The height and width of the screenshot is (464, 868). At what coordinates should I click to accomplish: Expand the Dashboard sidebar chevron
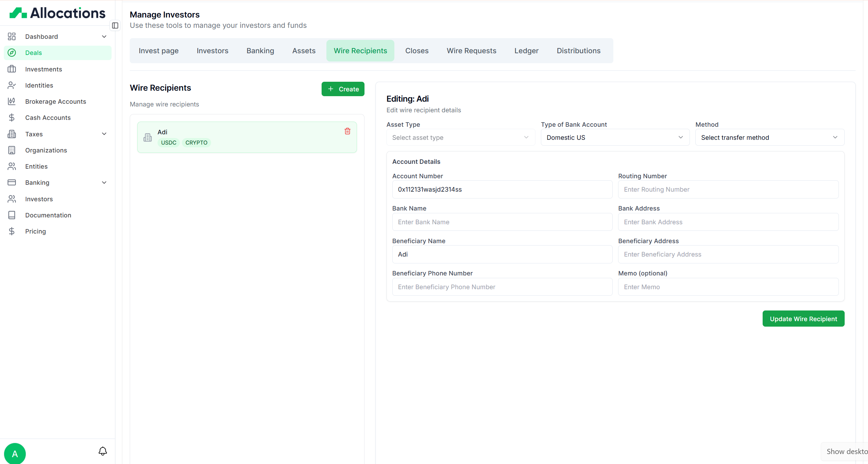click(x=104, y=36)
